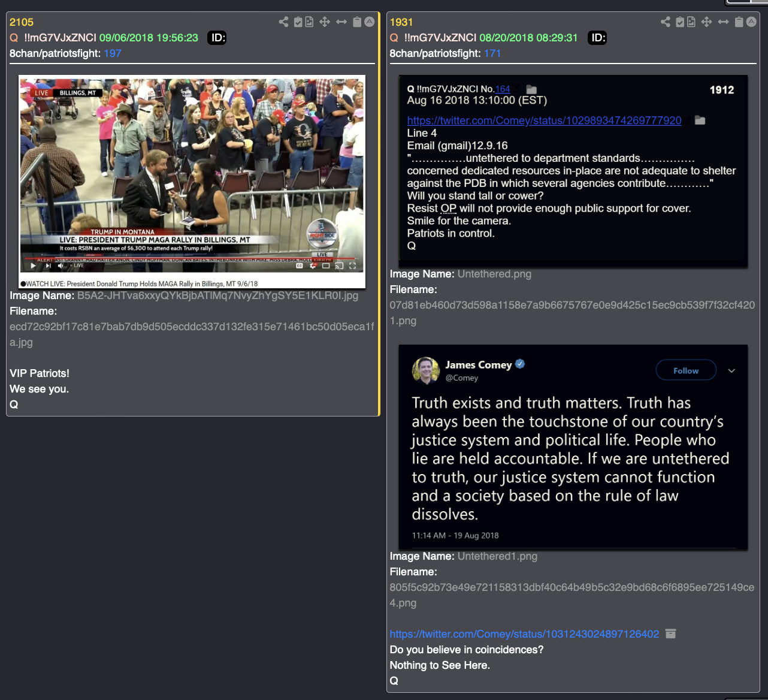Open 8chan/patriotsfight post 197 link
768x700 pixels.
113,53
